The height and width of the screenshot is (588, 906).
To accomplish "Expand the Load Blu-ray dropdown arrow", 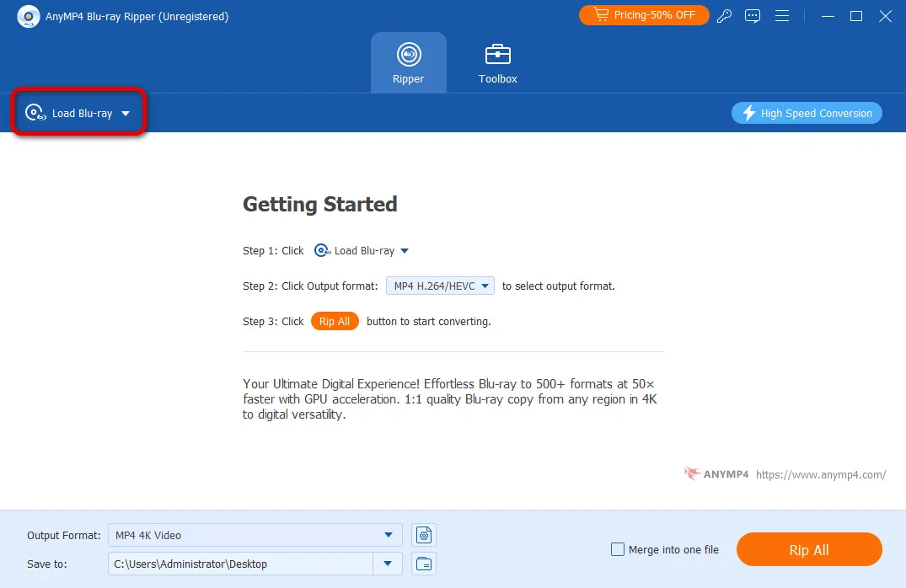I will (126, 114).
